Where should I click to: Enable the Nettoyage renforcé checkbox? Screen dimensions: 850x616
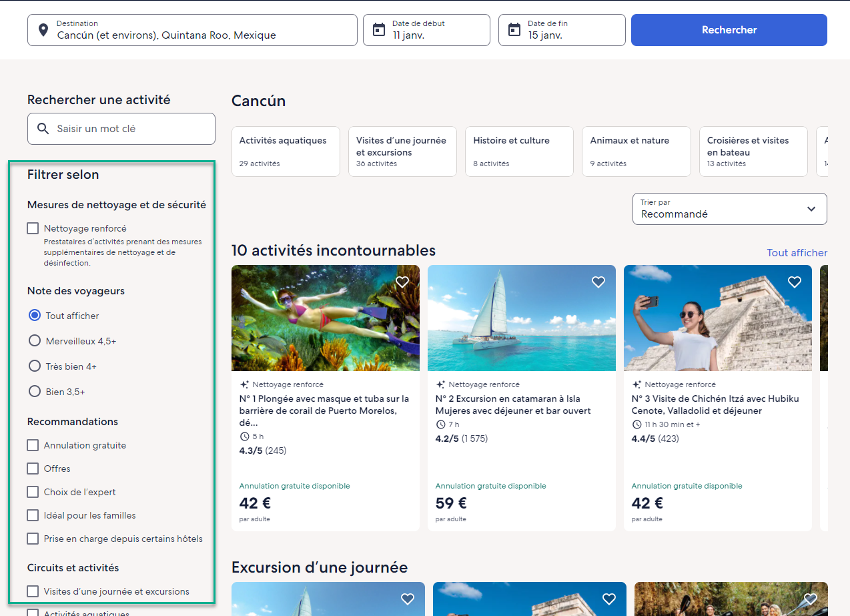tap(33, 228)
